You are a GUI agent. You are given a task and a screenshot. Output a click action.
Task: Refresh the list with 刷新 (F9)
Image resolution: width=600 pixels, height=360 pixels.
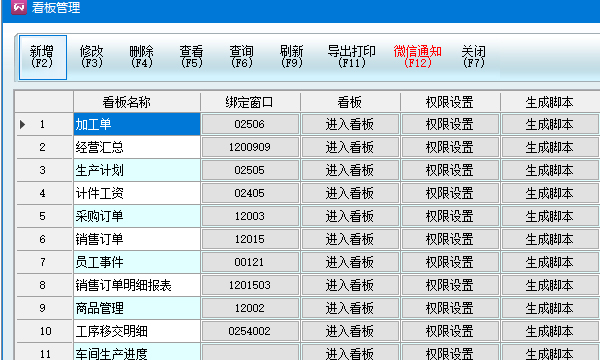292,57
